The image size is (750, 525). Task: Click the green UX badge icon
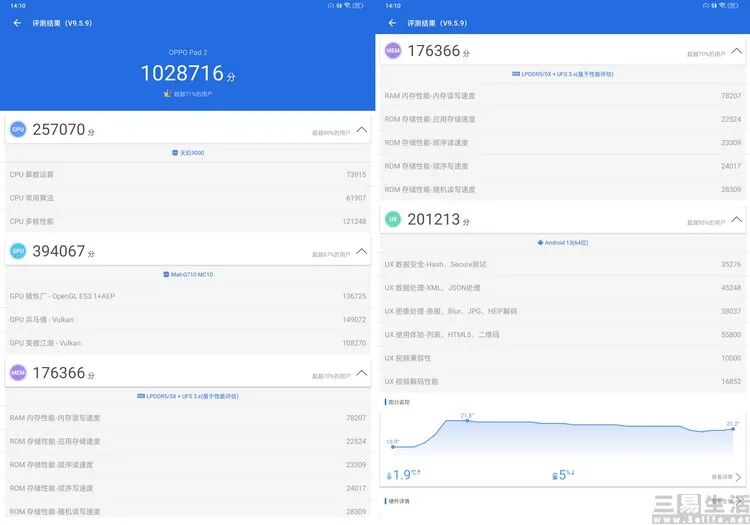tap(393, 219)
